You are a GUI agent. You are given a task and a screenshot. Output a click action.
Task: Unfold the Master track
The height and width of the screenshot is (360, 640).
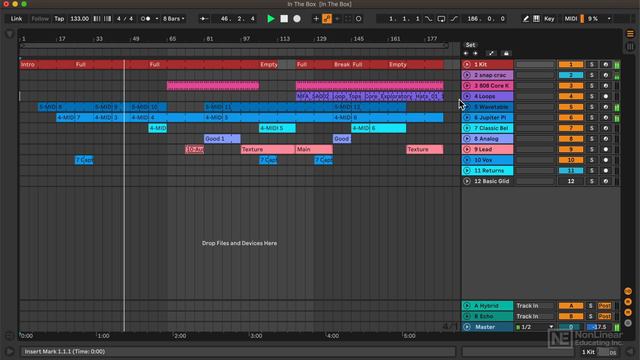(467, 327)
